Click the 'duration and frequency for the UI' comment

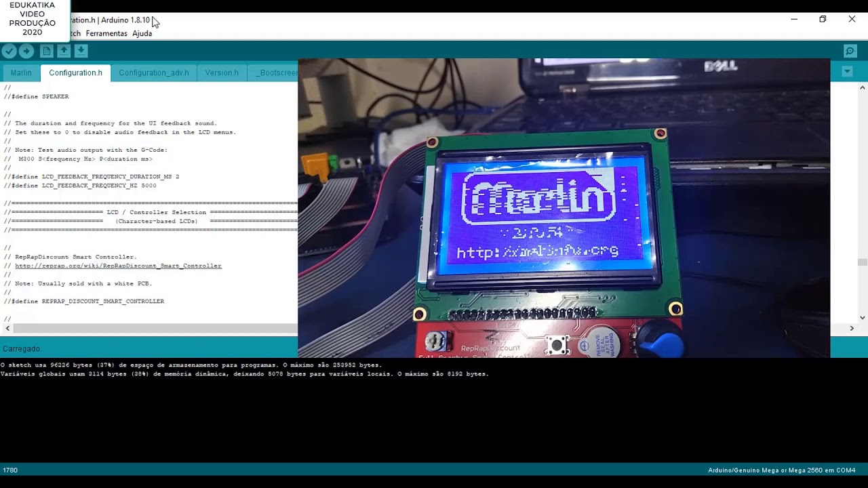coord(110,123)
